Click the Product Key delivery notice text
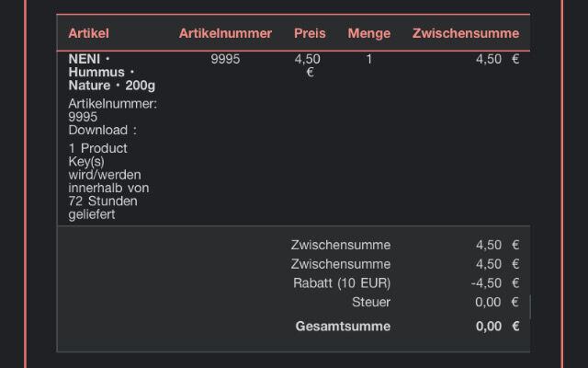This screenshot has height=368, width=588. (x=108, y=181)
